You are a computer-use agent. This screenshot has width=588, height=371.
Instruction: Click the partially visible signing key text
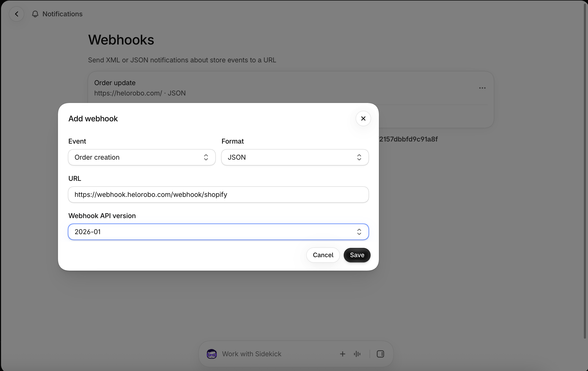pyautogui.click(x=408, y=139)
